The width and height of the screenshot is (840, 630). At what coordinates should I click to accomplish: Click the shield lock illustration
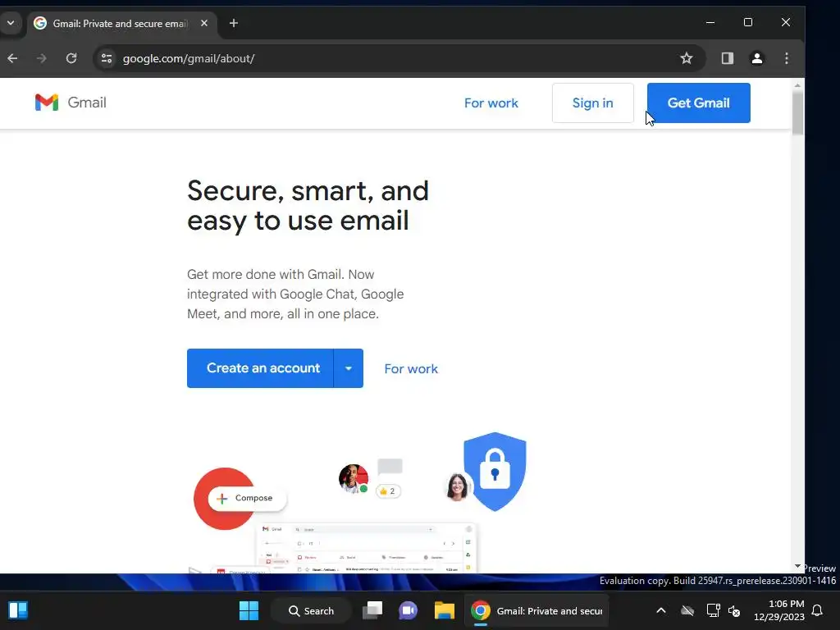click(495, 472)
